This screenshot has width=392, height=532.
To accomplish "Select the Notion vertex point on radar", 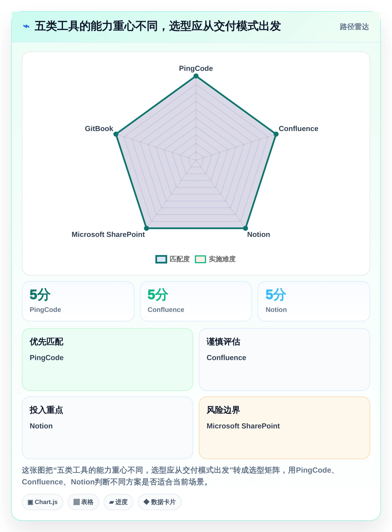I will click(x=246, y=228).
